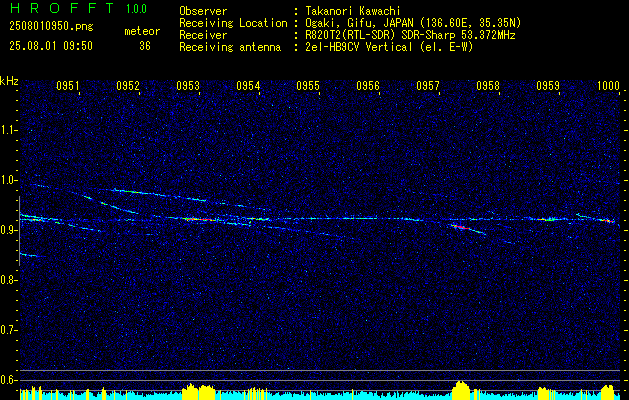Click the tall yellow power burst below 0957
The width and height of the screenshot is (629, 400).
(461, 390)
